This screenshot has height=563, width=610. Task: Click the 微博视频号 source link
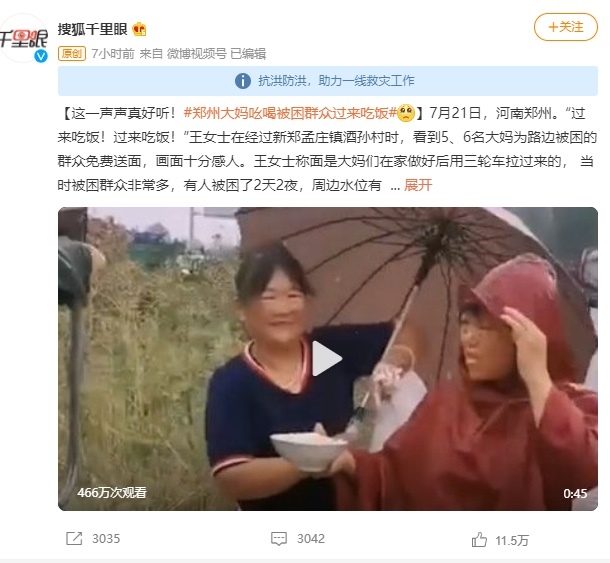[196, 54]
